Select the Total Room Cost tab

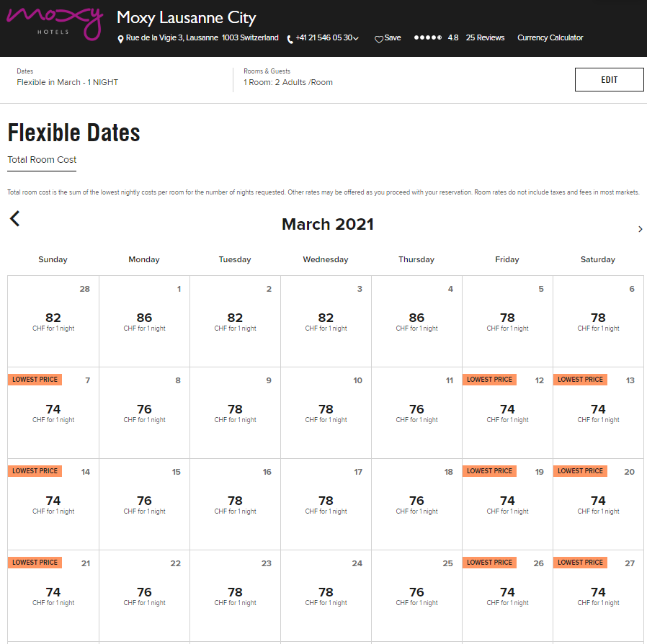[x=42, y=160]
